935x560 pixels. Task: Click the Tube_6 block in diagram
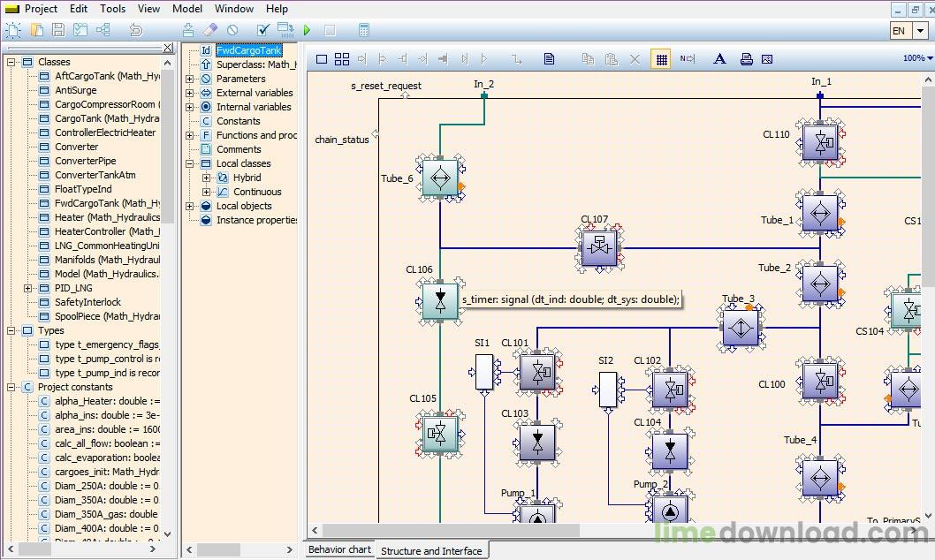(440, 178)
